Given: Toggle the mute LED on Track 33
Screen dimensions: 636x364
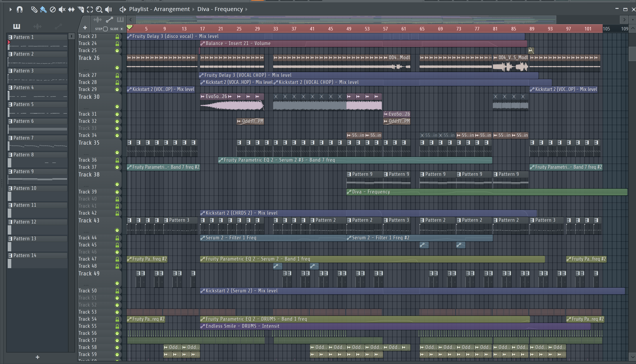Looking at the screenshot, I should click(117, 129).
